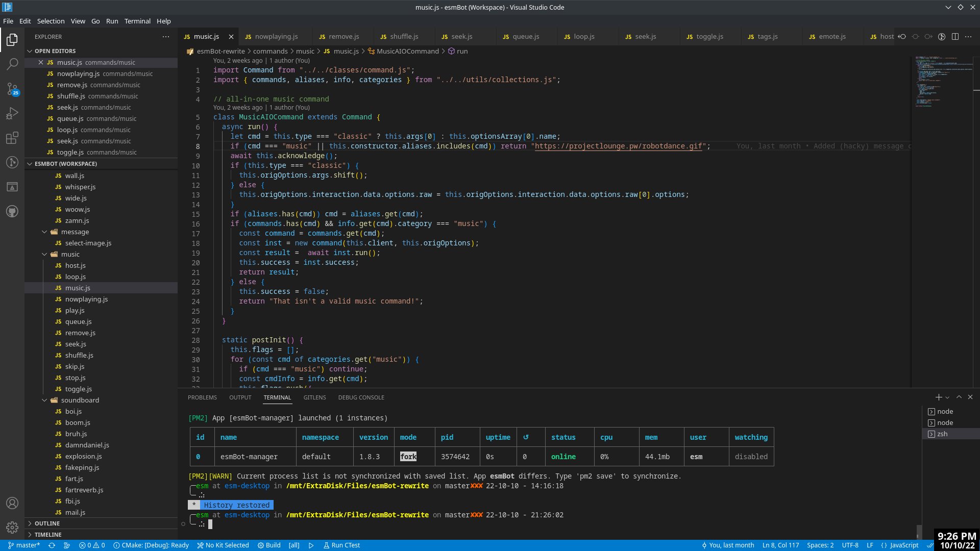Click Run CTest in status bar
The width and height of the screenshot is (980, 551).
[341, 545]
